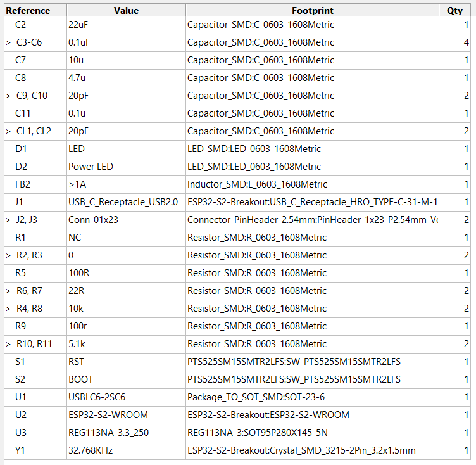476x465 pixels.
Task: Expand the R10, R11 row group
Action: pos(8,344)
